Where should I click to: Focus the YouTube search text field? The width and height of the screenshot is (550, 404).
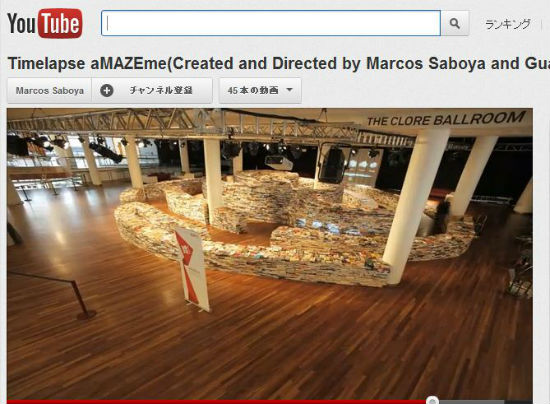[x=271, y=23]
